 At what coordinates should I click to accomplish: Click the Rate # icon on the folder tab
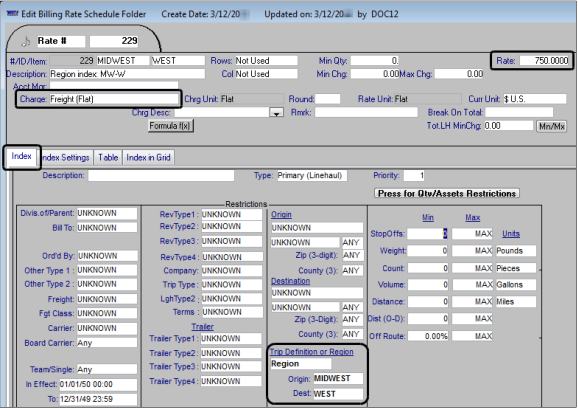coord(25,41)
